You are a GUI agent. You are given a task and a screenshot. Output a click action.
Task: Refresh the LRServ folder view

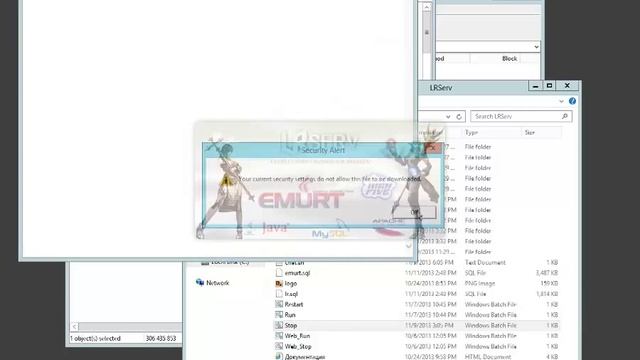(x=459, y=116)
